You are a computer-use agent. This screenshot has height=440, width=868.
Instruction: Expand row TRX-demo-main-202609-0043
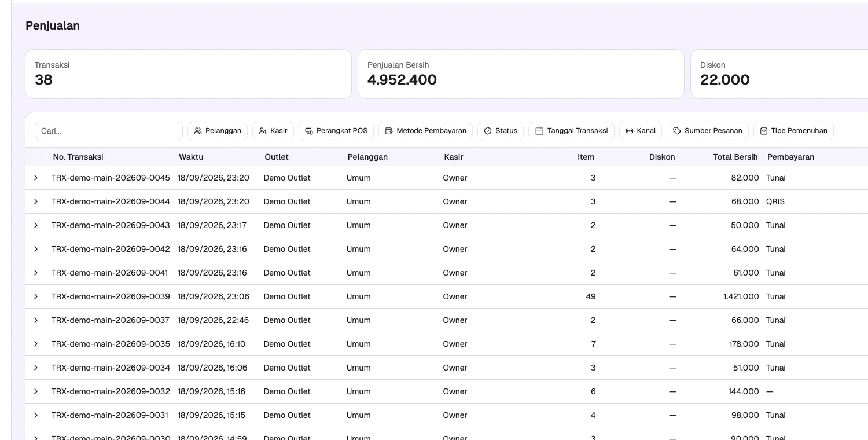tap(36, 225)
